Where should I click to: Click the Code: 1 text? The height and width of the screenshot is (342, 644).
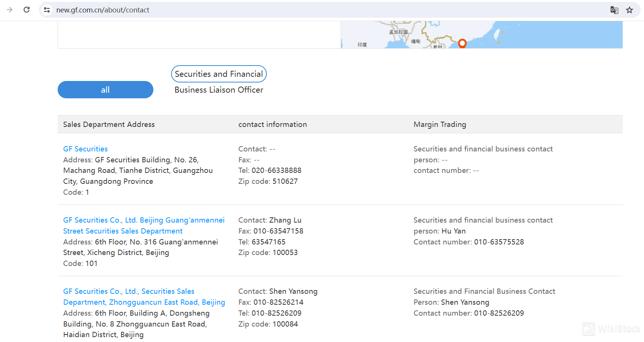tap(76, 192)
